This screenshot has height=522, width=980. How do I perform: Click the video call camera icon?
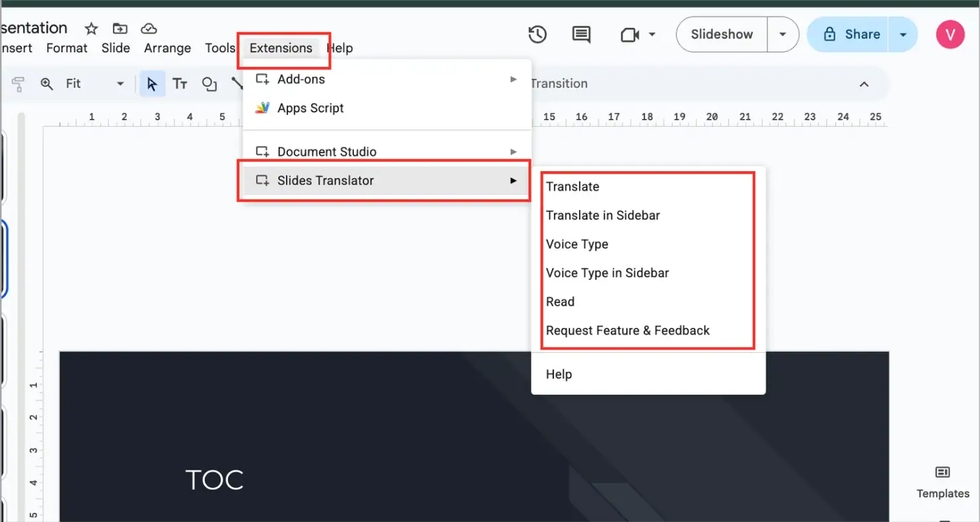(630, 34)
